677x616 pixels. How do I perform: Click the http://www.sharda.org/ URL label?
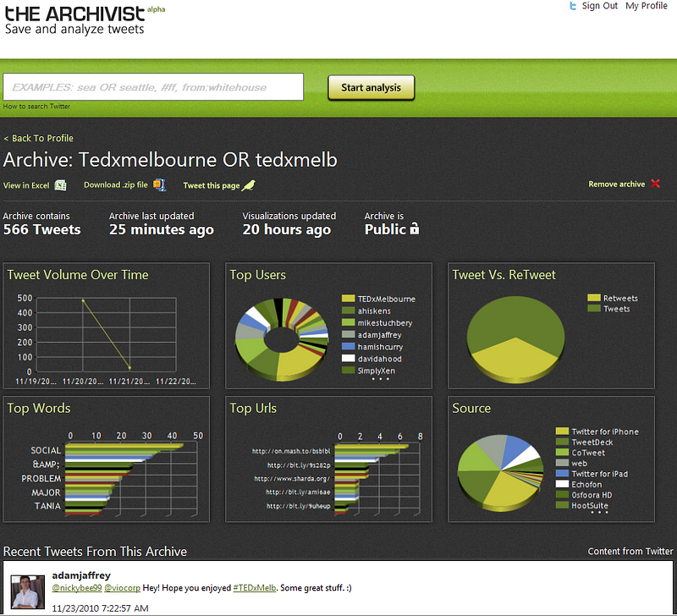(x=292, y=479)
